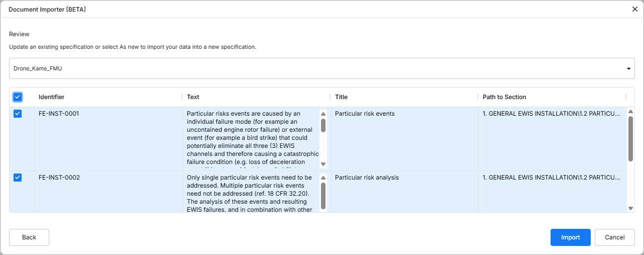Uncheck the FE-INST-0002 row checkbox
The image size is (644, 255).
(x=18, y=178)
